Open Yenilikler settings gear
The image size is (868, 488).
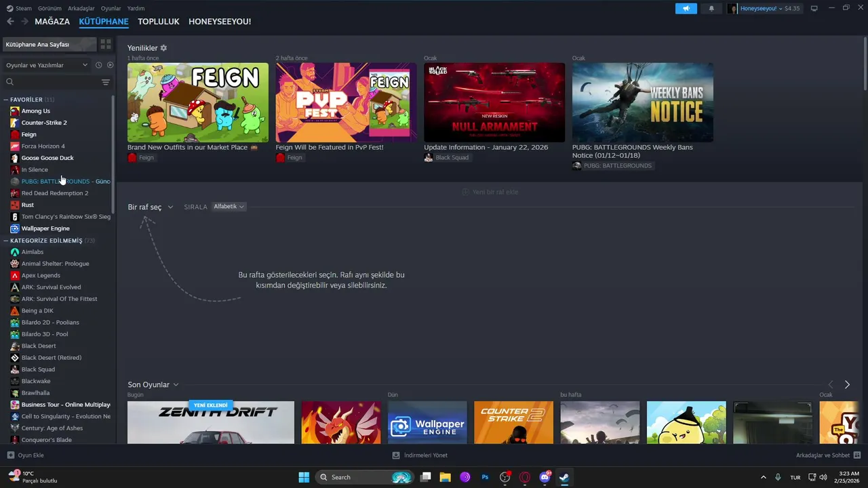(x=163, y=48)
